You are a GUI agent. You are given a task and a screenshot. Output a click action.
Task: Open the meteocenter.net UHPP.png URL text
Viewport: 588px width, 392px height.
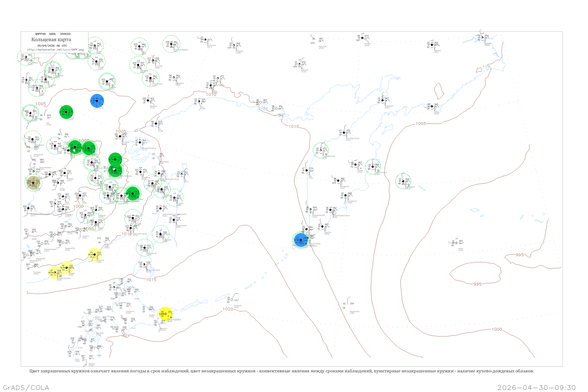[55, 50]
